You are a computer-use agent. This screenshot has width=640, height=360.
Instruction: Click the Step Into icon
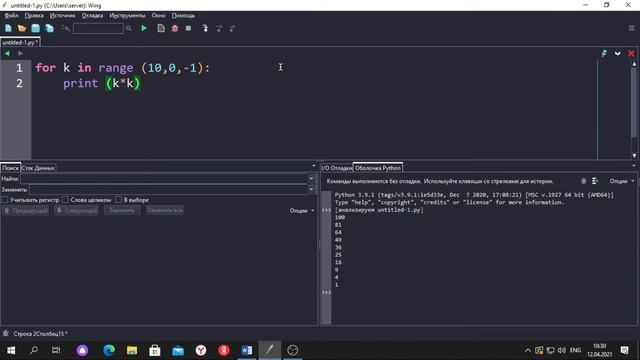(205, 28)
